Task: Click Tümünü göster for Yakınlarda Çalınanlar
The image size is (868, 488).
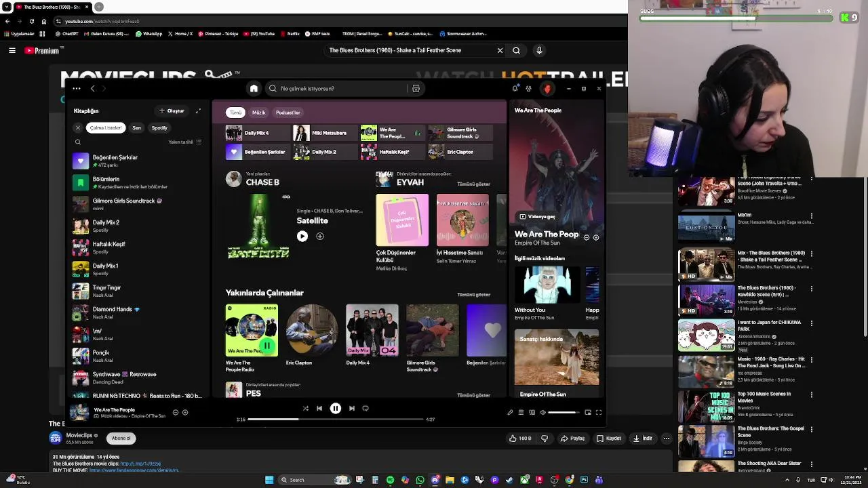Action: click(x=473, y=295)
